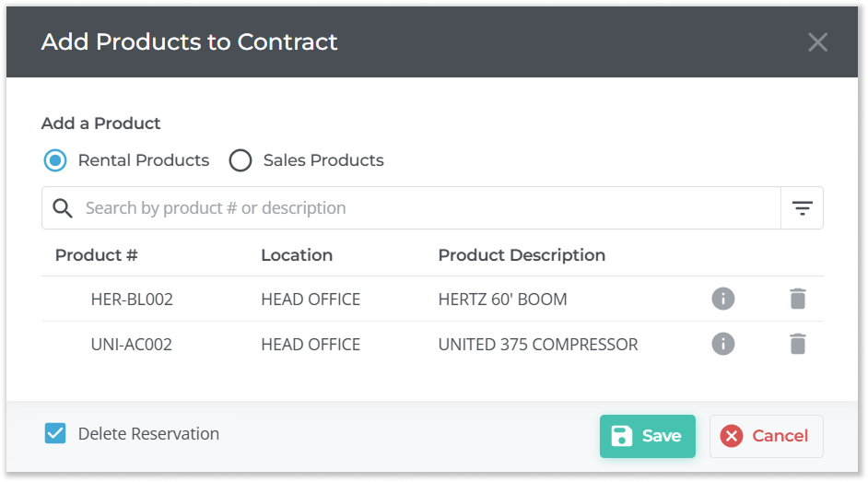Click the search magnifier icon
This screenshot has width=868, height=482.
click(x=63, y=208)
